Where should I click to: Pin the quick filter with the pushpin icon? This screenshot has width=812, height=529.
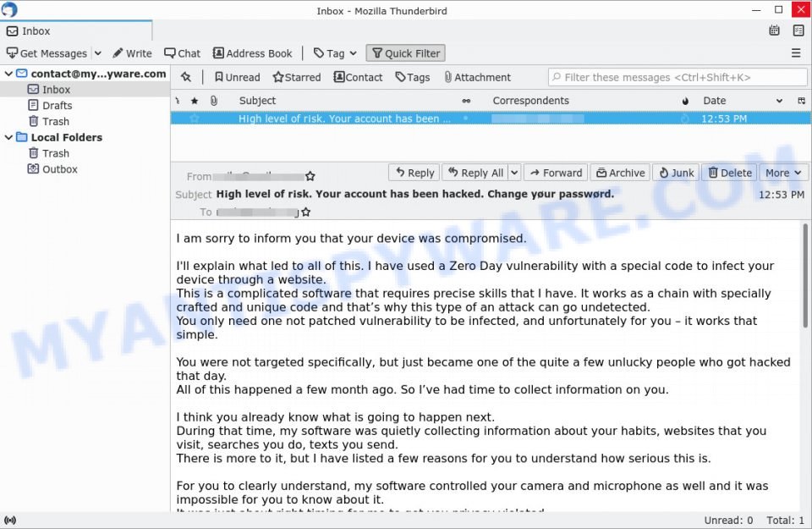pos(186,77)
